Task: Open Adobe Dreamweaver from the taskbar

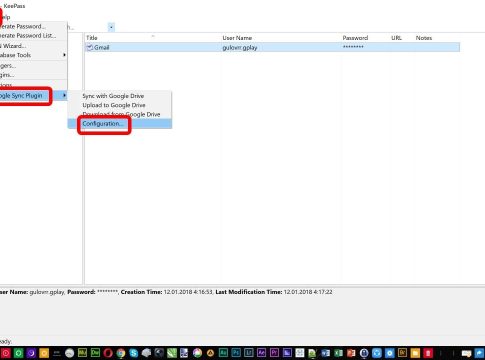Action: (x=95, y=353)
